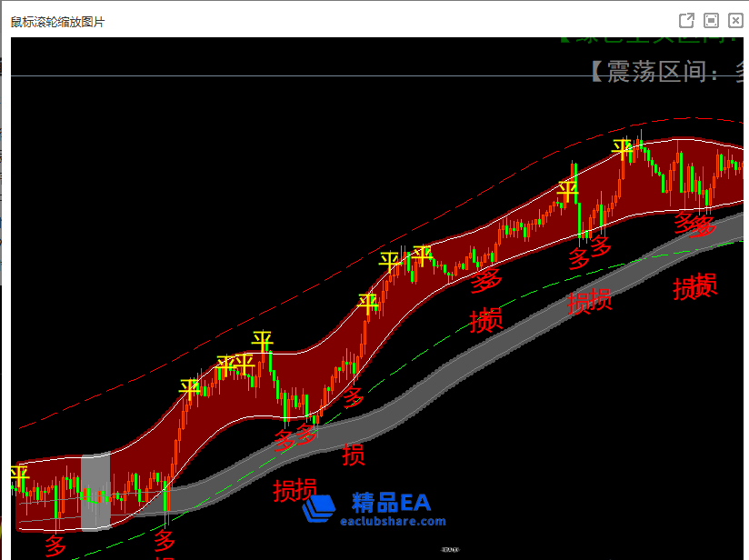Click the eaclubshare.com watermark link
The width and height of the screenshot is (749, 560).
[393, 521]
